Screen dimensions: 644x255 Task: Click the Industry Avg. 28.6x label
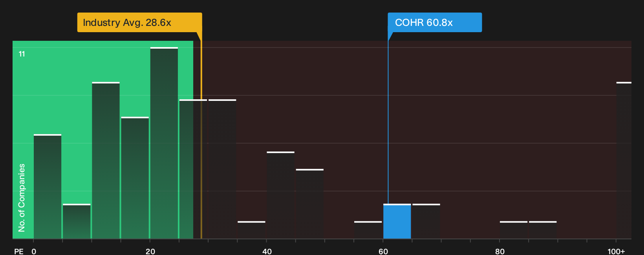[139, 22]
